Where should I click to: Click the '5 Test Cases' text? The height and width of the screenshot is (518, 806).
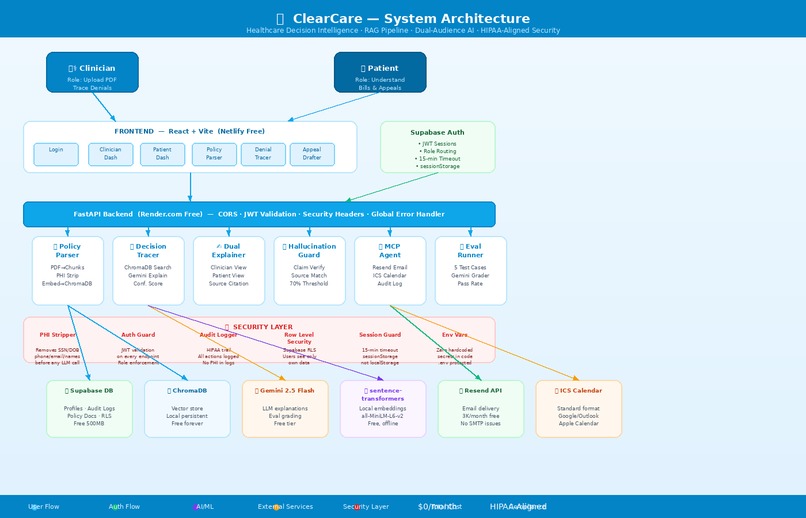pyautogui.click(x=470, y=268)
